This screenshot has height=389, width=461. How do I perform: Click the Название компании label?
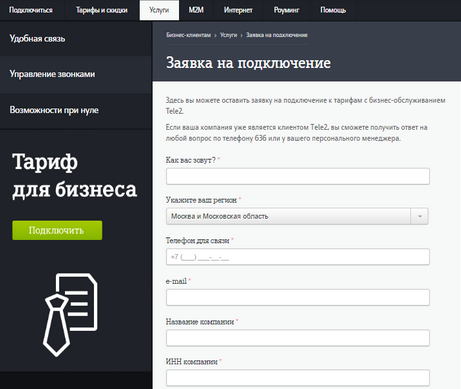click(x=200, y=322)
